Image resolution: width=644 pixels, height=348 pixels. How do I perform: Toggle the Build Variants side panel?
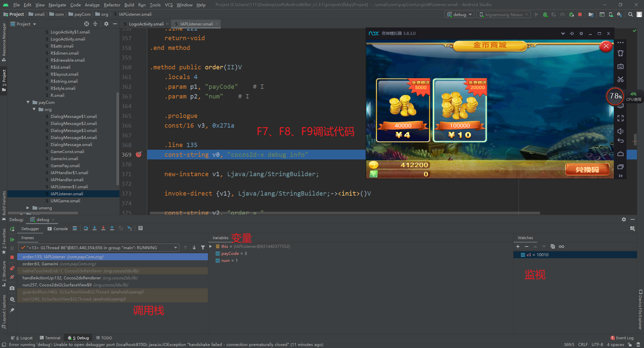[4, 205]
